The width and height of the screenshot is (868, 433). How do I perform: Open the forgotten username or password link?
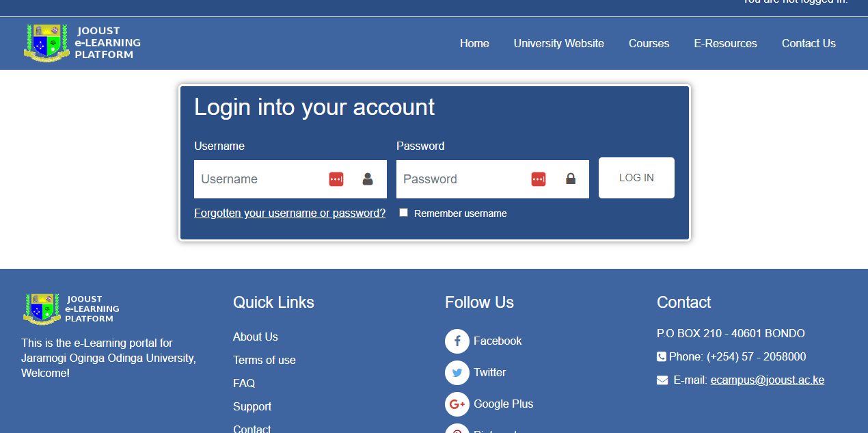pos(289,213)
